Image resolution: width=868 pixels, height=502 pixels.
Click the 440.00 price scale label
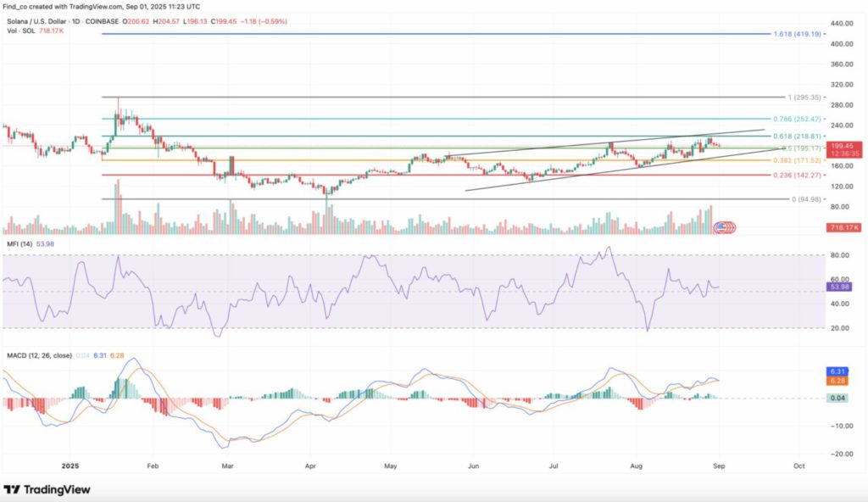pyautogui.click(x=843, y=23)
